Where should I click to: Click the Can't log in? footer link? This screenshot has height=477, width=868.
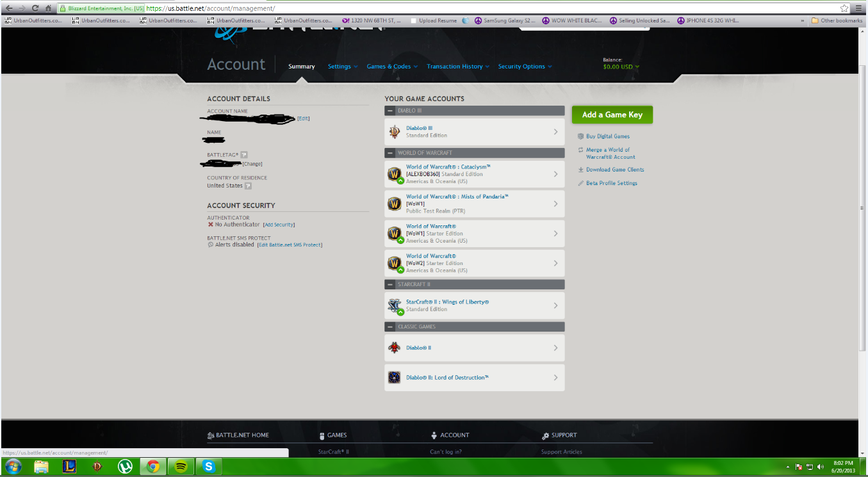point(446,452)
